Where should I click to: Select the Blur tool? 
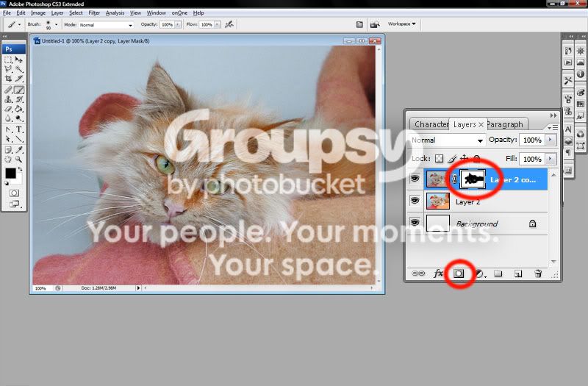tap(8, 118)
